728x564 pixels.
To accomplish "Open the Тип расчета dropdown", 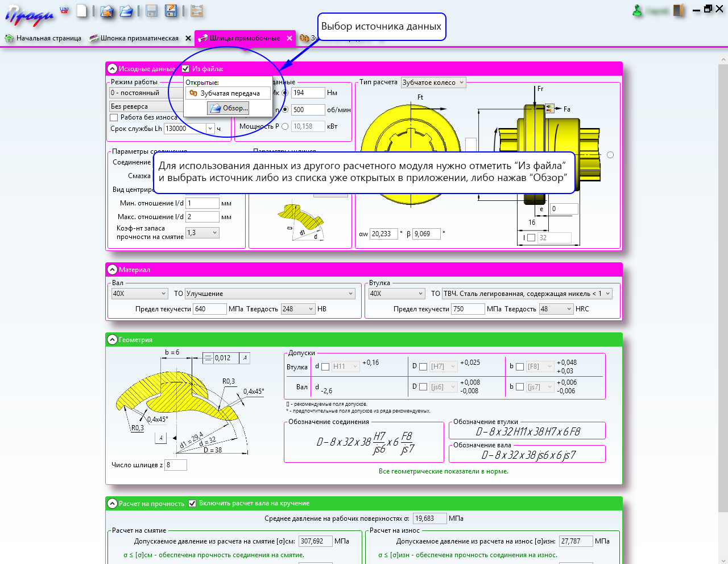I will coord(433,83).
